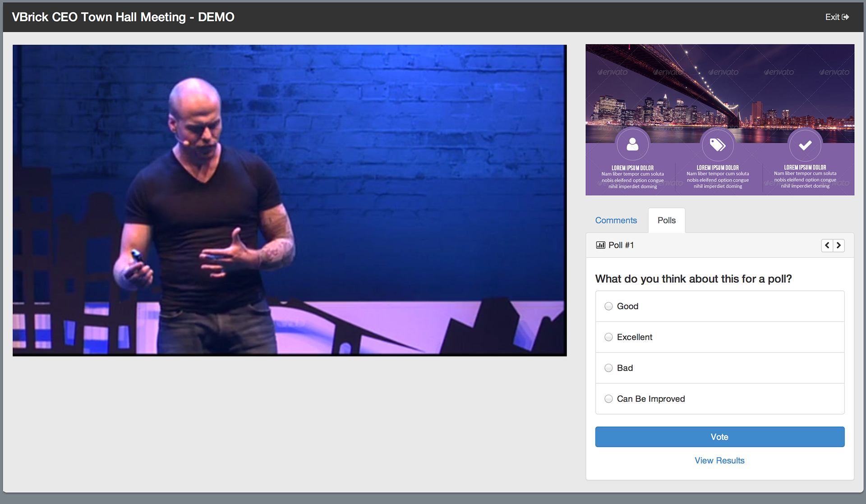Advance to next poll with right chevron
The height and width of the screenshot is (504, 866).
(838, 245)
